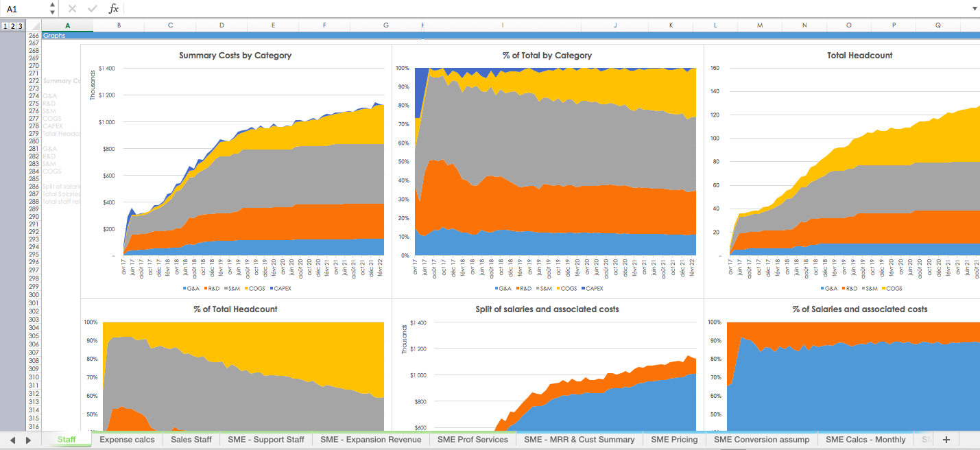Select row 300 header
This screenshot has height=450, width=980.
[x=34, y=294]
